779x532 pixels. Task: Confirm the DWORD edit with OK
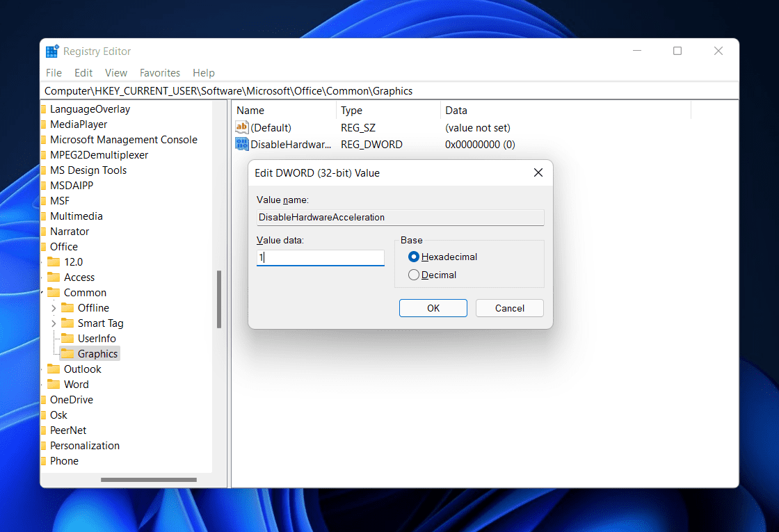tap(433, 308)
